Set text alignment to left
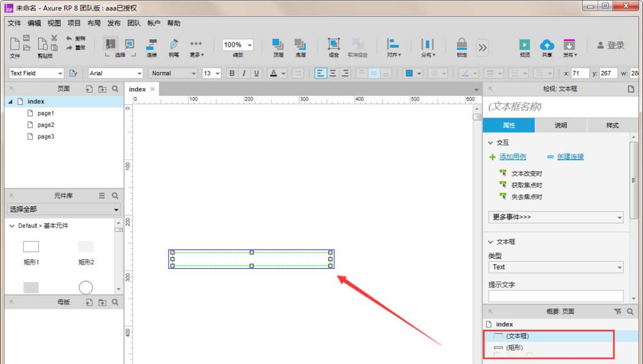The image size is (643, 364). point(320,73)
